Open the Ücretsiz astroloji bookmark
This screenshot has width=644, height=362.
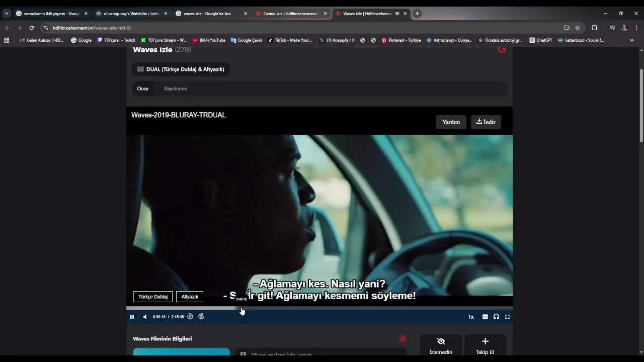pos(501,40)
